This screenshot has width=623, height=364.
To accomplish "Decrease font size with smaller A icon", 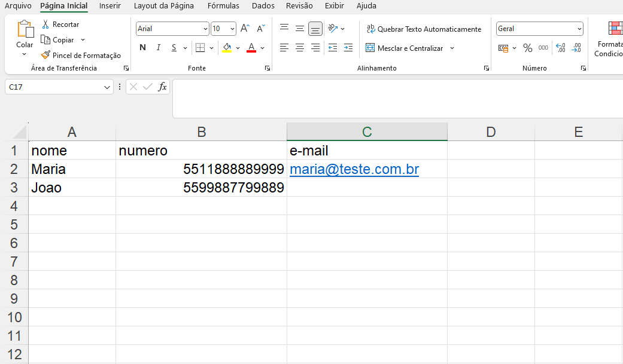I will (261, 28).
